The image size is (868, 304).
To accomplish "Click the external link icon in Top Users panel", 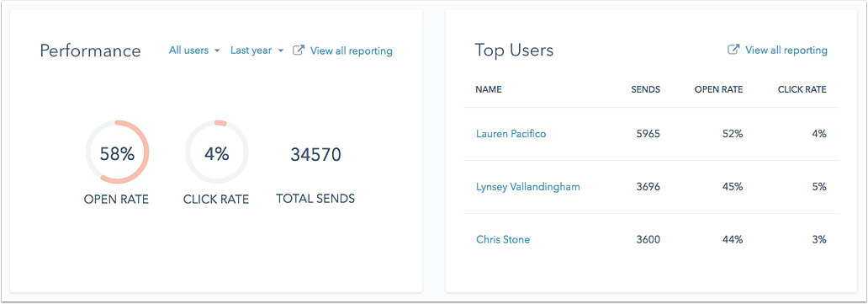I will pyautogui.click(x=733, y=50).
